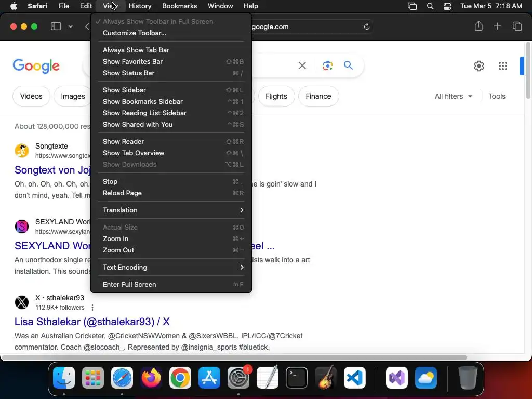This screenshot has width=532, height=399.
Task: Open System Settings from the Dock
Action: 238,378
